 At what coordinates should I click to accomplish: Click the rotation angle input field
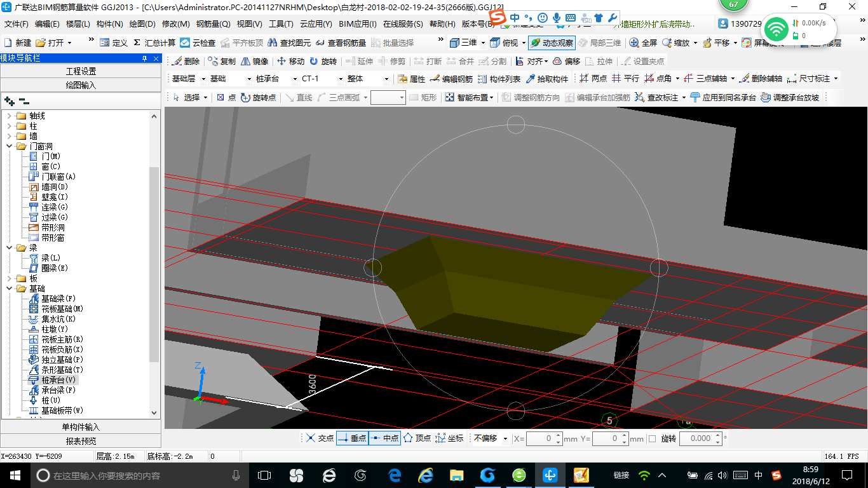point(702,438)
